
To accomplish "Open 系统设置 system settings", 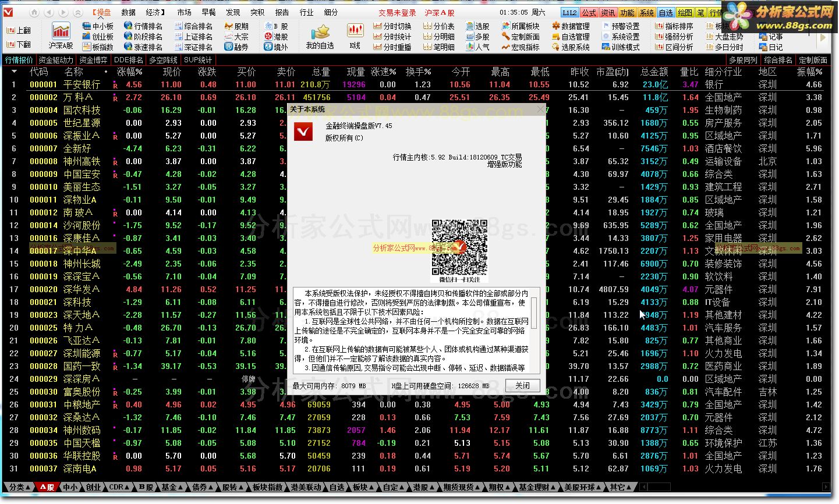I will 621,37.
